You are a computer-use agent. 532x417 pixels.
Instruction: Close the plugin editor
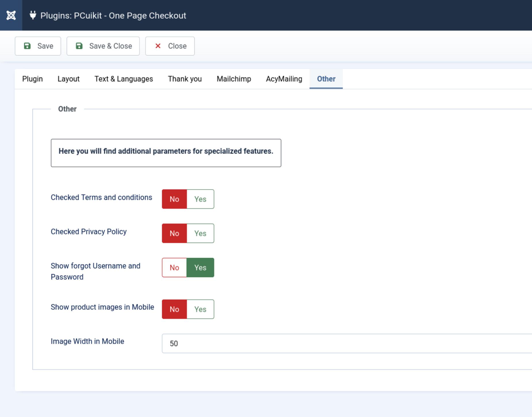coord(170,46)
